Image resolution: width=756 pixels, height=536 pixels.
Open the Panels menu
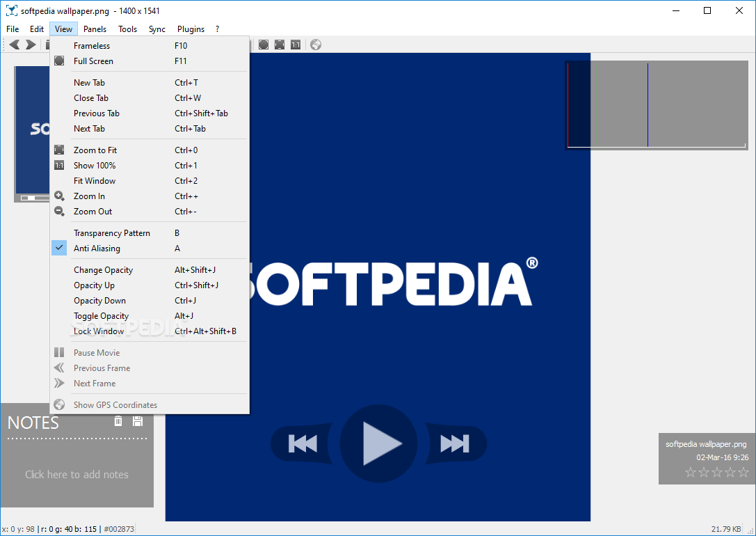tap(95, 29)
